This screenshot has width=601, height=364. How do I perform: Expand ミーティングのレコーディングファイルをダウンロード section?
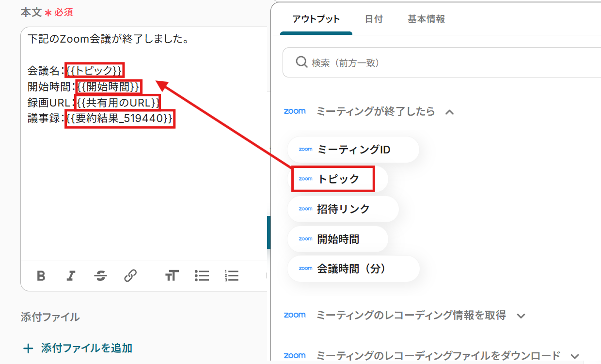coord(575,356)
